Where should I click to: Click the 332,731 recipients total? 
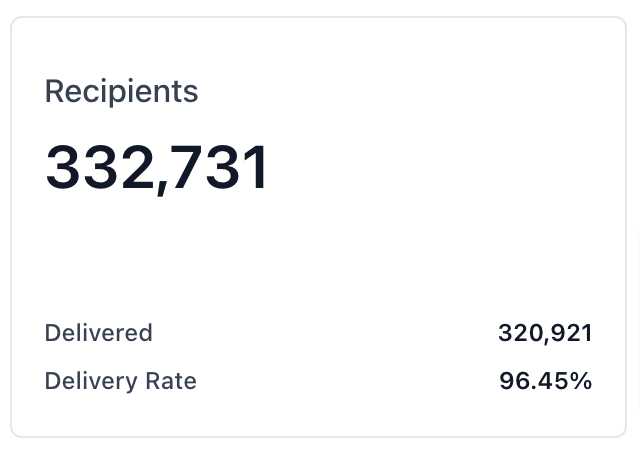coord(157,168)
